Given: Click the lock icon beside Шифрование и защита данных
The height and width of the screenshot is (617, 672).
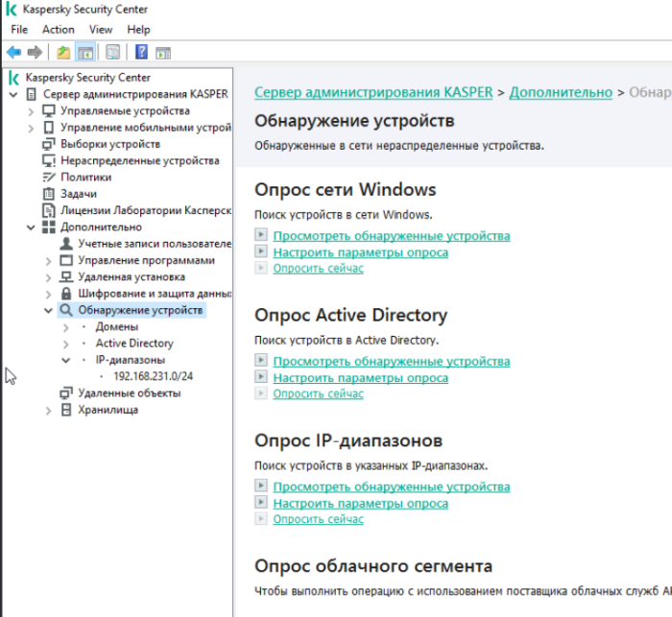Looking at the screenshot, I should click(66, 293).
